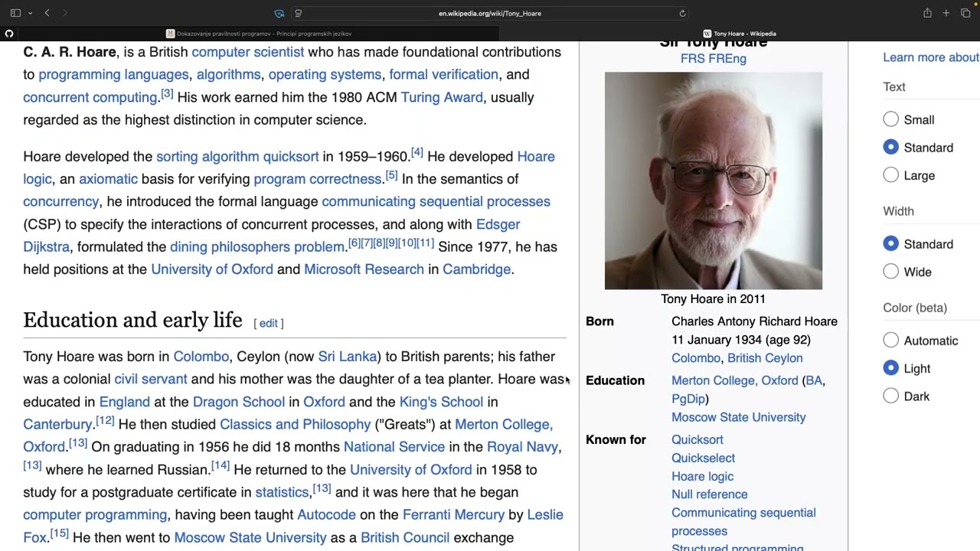980x551 pixels.
Task: Click the 'Education and early life' heading
Action: tap(132, 321)
